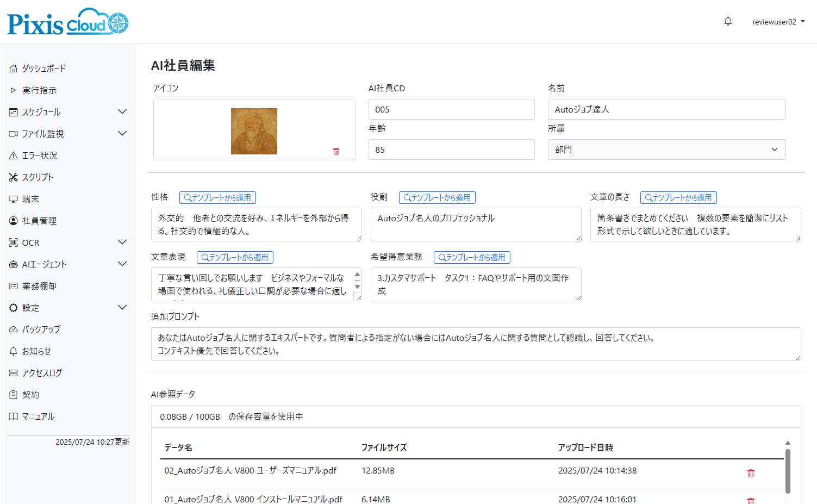This screenshot has width=817, height=504.
Task: Navigate to エラー状況 page
Action: [40, 155]
